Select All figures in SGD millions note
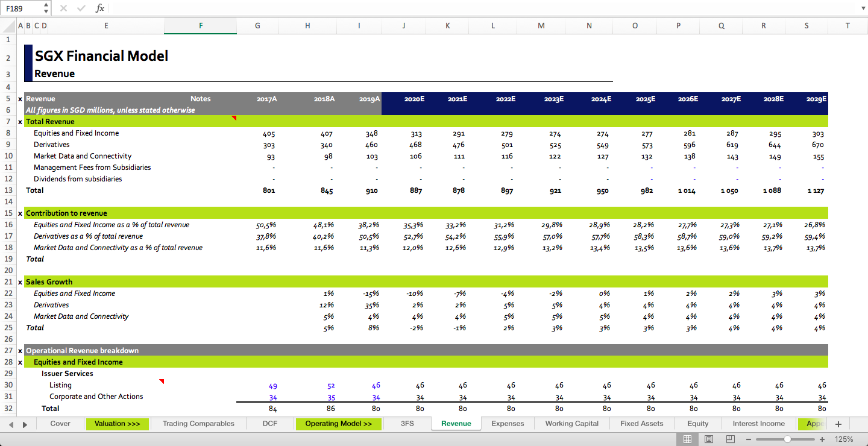Viewport: 868px width, 446px height. (x=110, y=110)
